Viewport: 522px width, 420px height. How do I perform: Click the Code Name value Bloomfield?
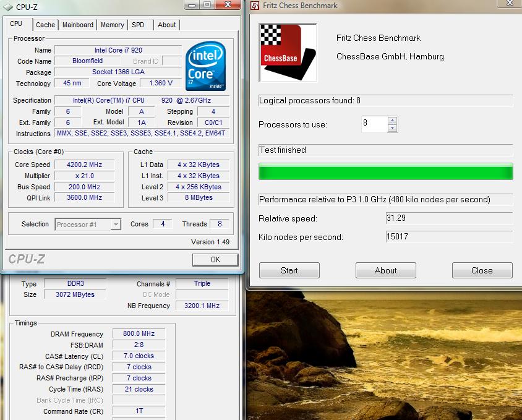tap(88, 61)
